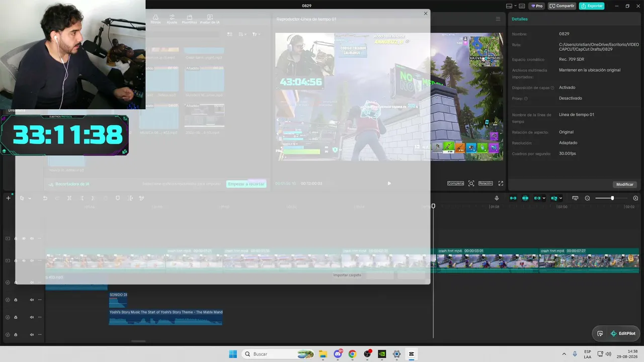644x362 pixels.
Task: Switch to the Plantillas tab
Action: click(189, 19)
